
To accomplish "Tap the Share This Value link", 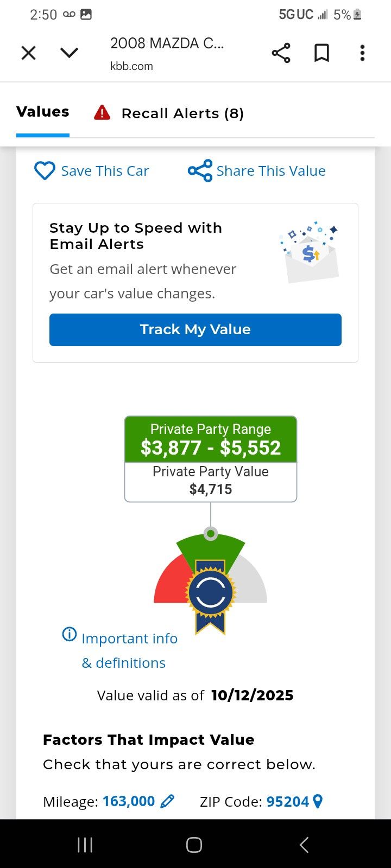I will [x=270, y=171].
